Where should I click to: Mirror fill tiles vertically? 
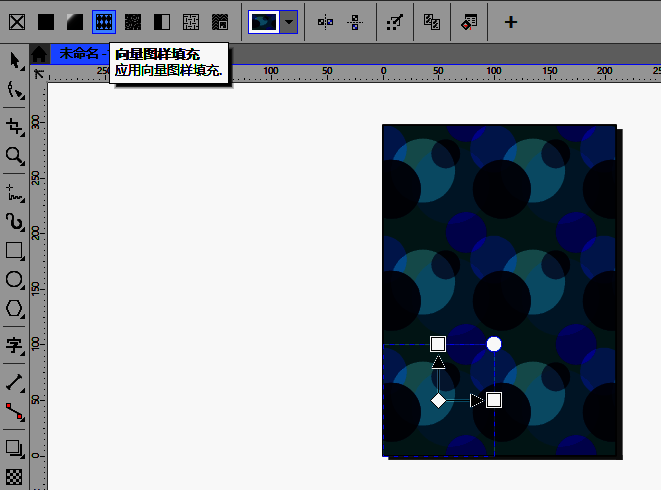[355, 21]
